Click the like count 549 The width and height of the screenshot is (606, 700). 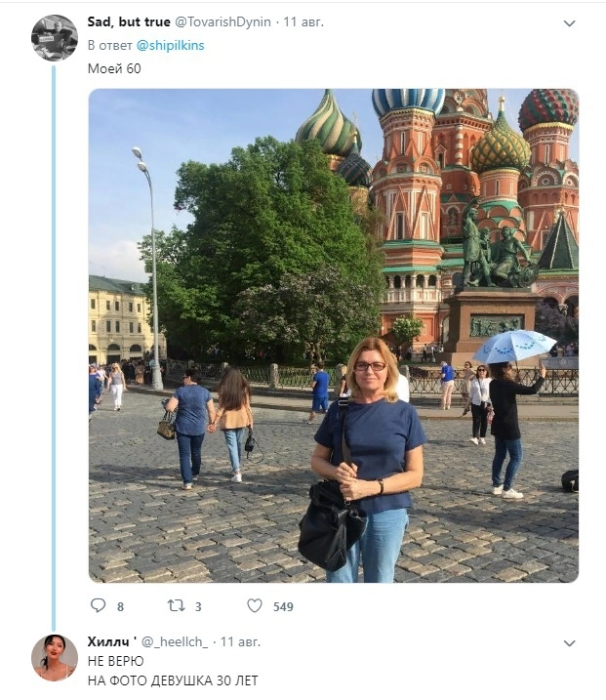click(283, 606)
